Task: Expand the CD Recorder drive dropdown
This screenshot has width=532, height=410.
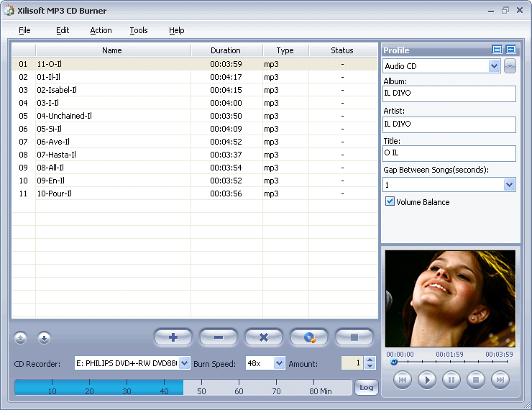Action: coord(184,363)
